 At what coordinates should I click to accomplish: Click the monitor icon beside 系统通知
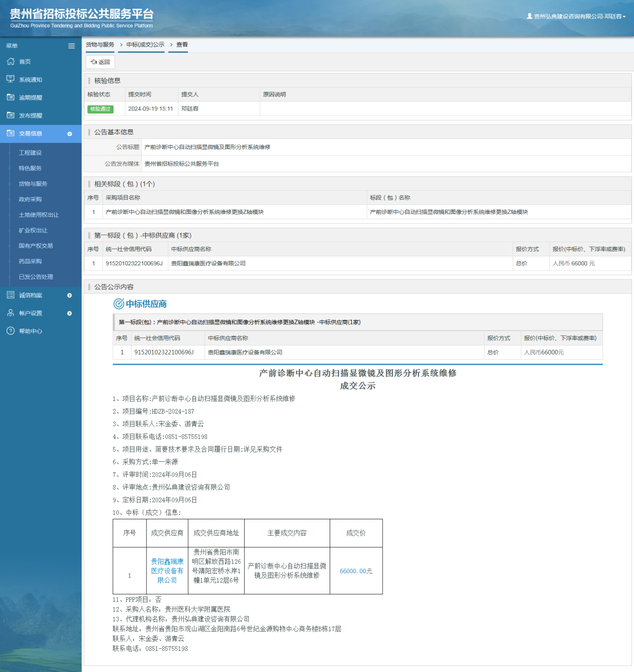pos(11,79)
